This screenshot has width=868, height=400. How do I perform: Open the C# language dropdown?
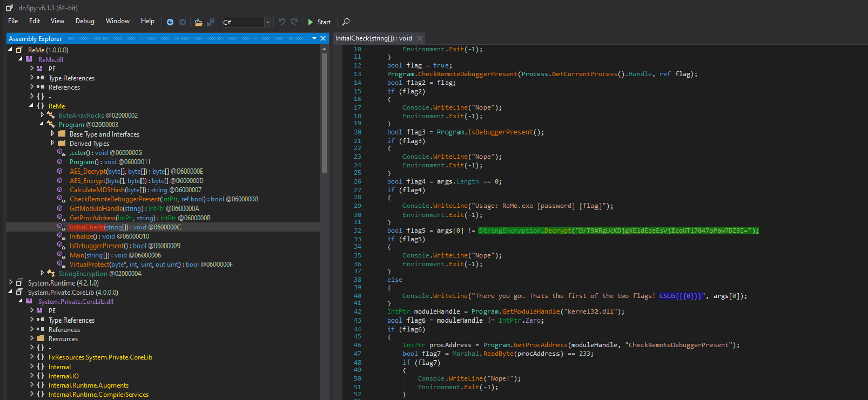(267, 22)
